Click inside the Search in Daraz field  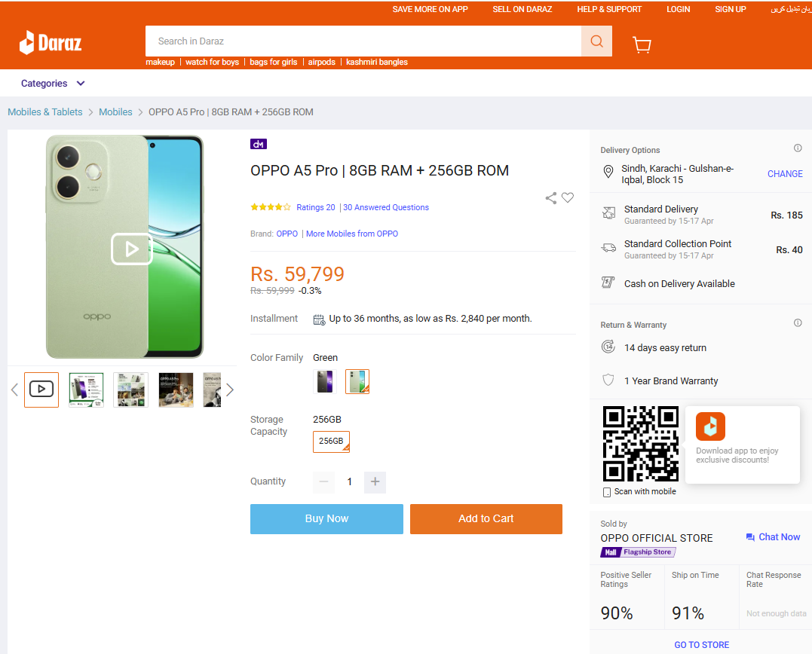363,41
